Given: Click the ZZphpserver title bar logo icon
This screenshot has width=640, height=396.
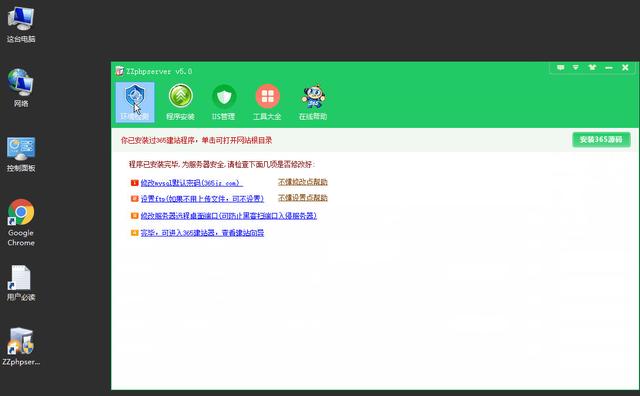Looking at the screenshot, I should tap(119, 71).
